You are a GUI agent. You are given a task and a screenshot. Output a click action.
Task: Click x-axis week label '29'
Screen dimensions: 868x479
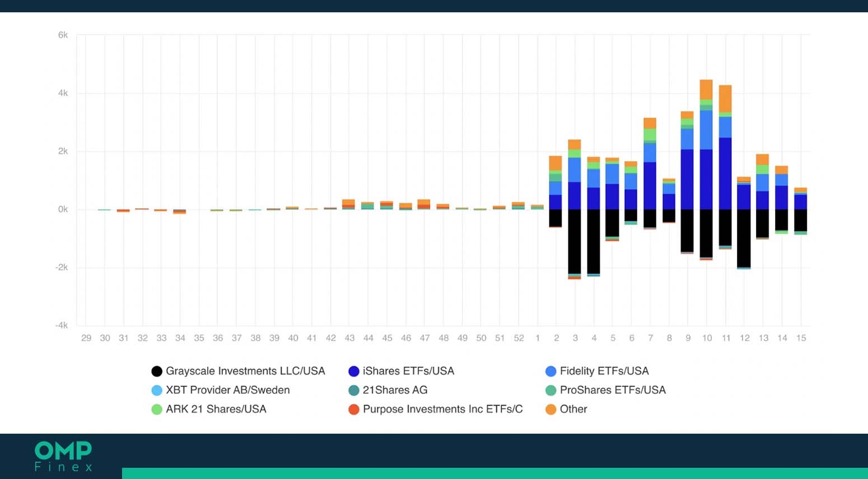coord(86,338)
